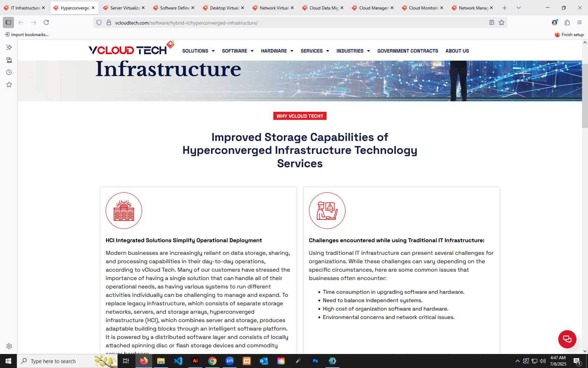Click the volume speaker tray icon
This screenshot has height=368, width=588.
coord(543,361)
